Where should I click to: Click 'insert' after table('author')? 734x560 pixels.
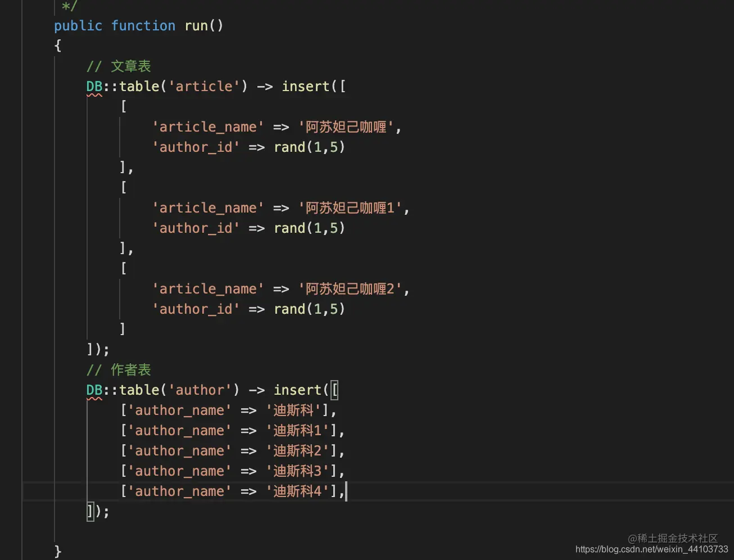pos(297,390)
